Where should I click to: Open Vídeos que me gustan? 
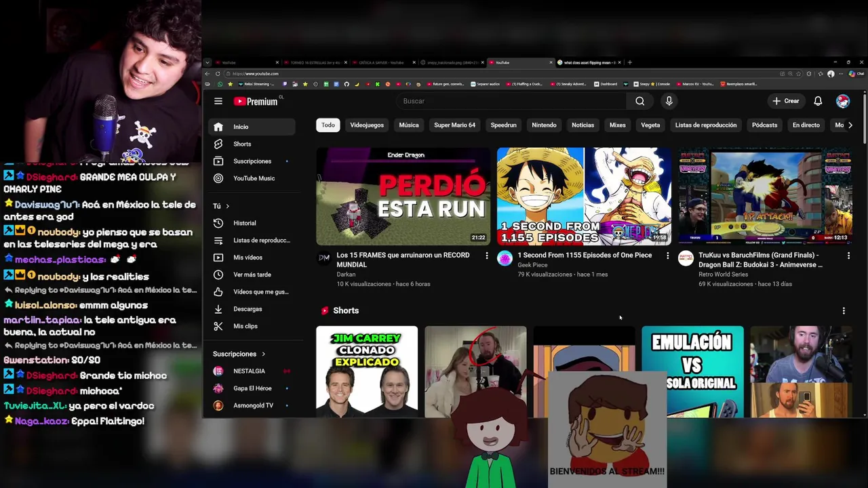pyautogui.click(x=252, y=291)
